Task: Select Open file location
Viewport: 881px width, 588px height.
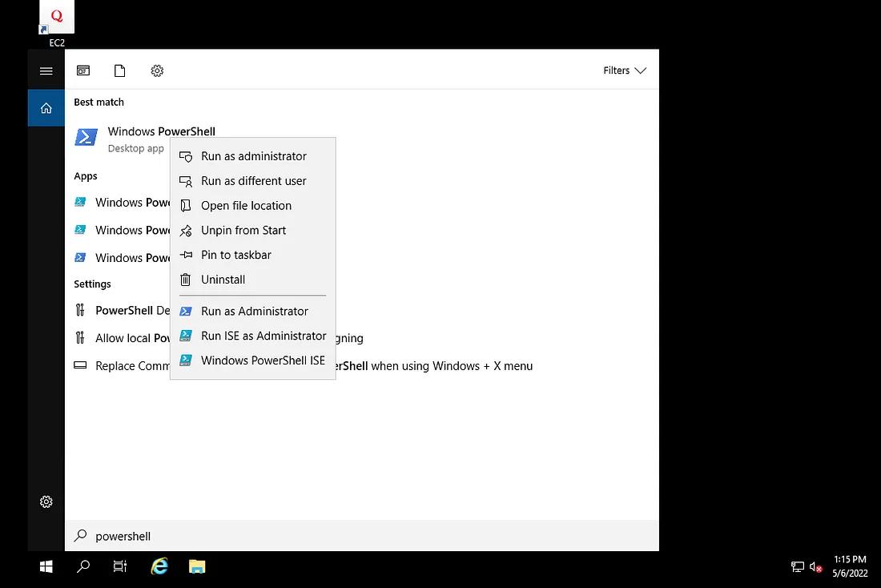Action: 253,206
